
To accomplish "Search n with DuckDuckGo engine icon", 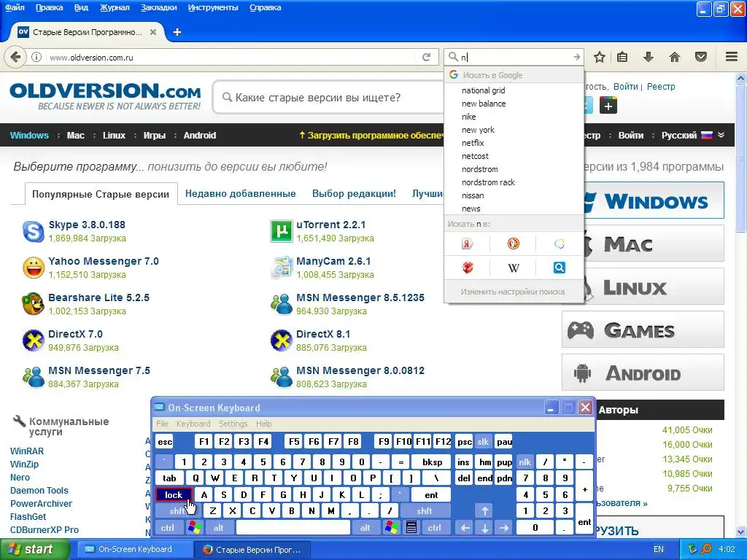I will 513,244.
